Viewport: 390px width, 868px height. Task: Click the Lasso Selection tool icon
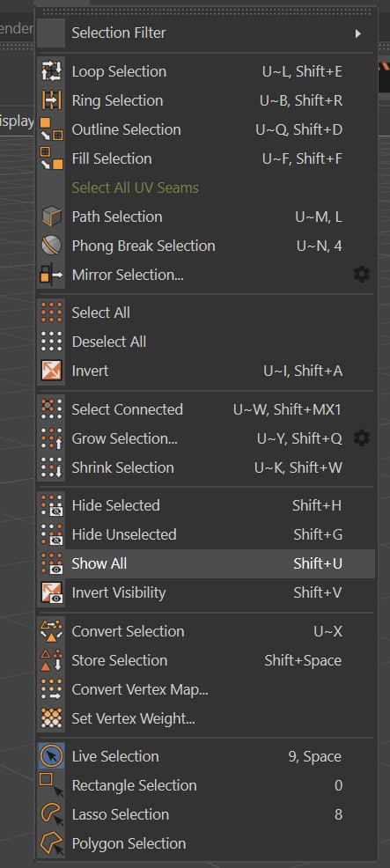click(x=52, y=814)
